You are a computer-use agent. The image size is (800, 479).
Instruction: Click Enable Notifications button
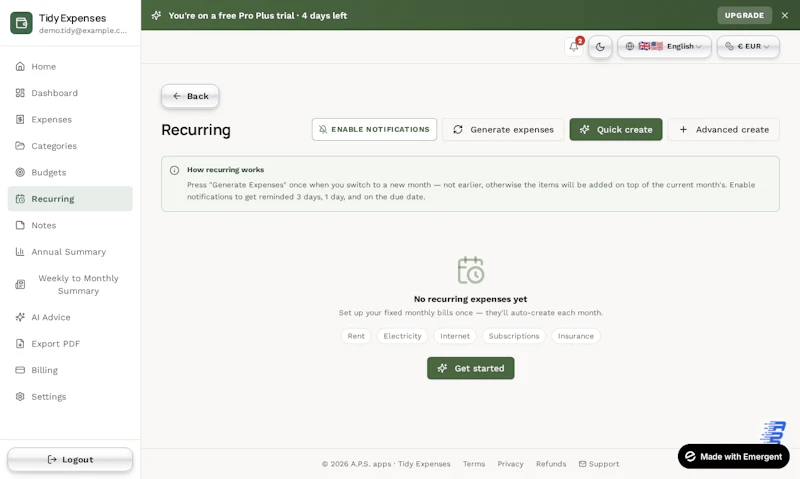click(x=374, y=130)
